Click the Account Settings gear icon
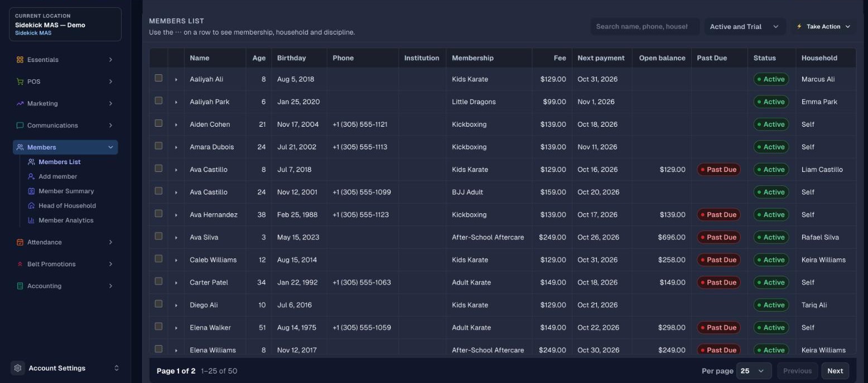Image resolution: width=868 pixels, height=383 pixels. tap(18, 368)
